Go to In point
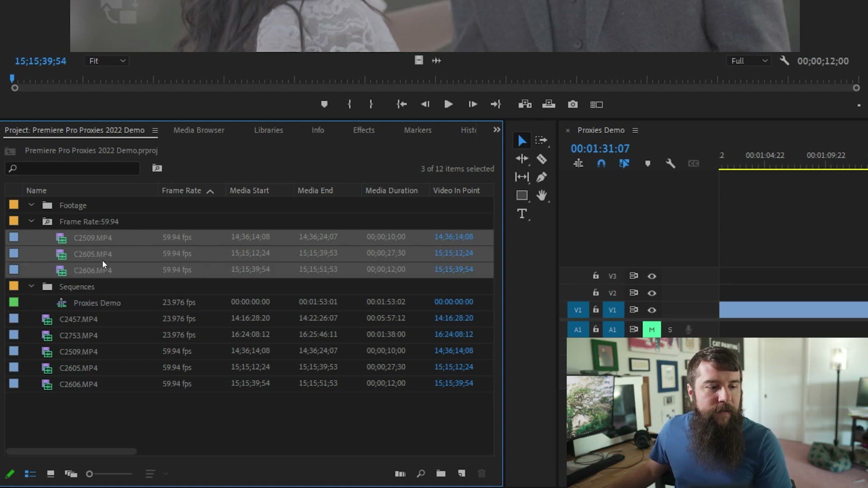The image size is (868, 488). (401, 104)
